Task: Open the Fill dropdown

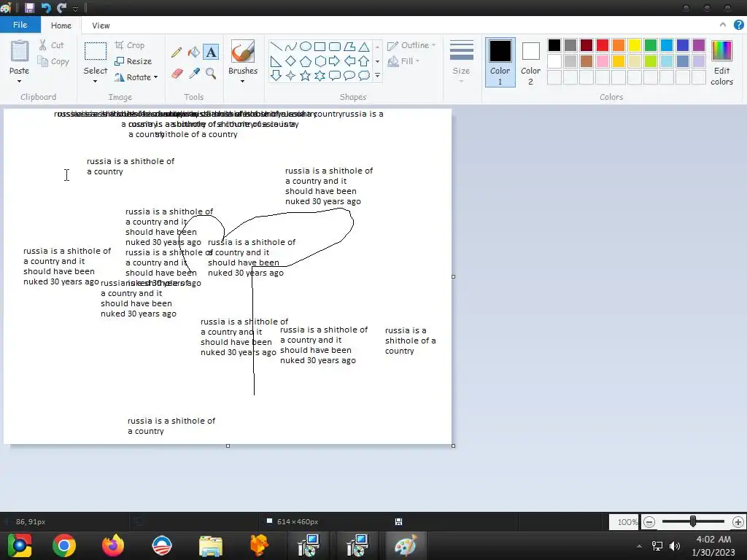Action: pos(403,61)
